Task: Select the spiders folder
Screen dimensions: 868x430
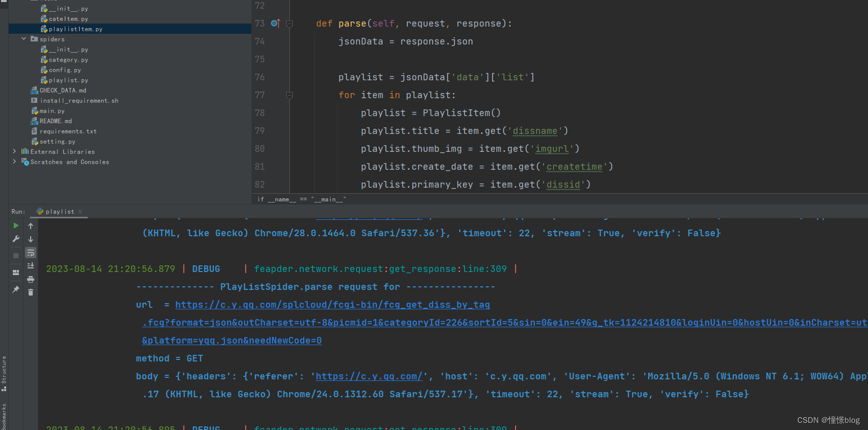Action: [x=52, y=39]
